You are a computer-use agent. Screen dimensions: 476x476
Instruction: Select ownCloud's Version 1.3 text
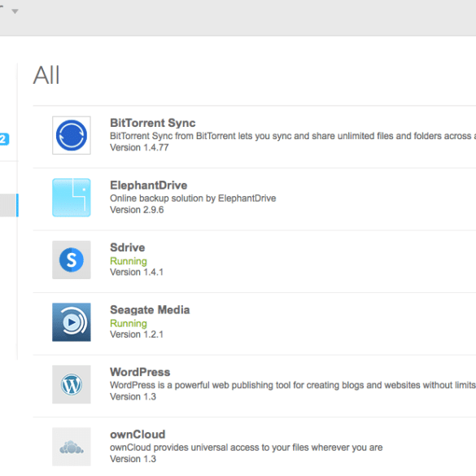(133, 459)
